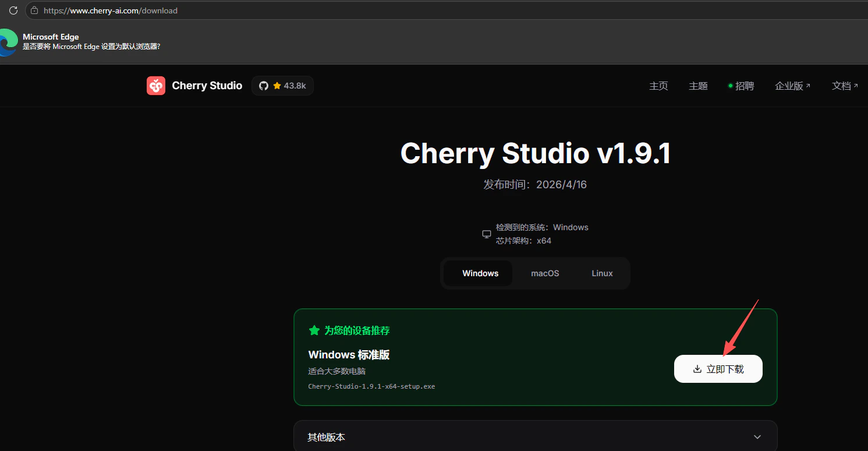Click the Cherry Studio v1.9.1 heading

pyautogui.click(x=536, y=153)
